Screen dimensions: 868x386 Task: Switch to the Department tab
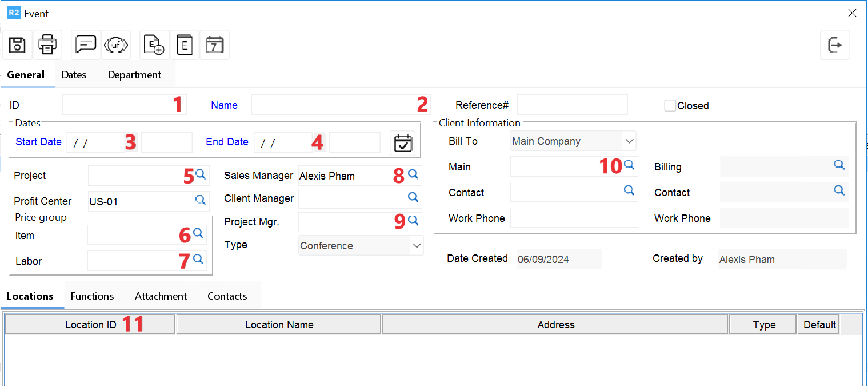click(134, 75)
